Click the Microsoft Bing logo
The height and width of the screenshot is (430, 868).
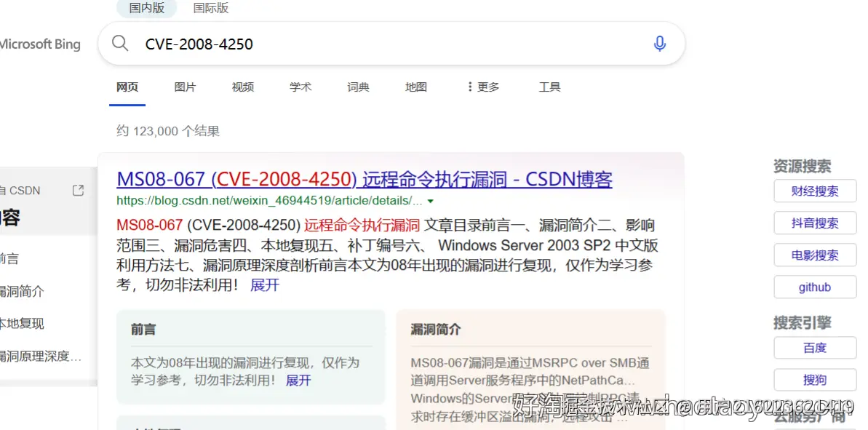click(x=40, y=44)
